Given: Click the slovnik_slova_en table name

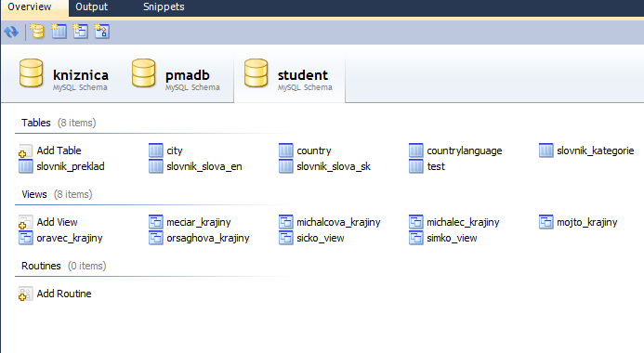Looking at the screenshot, I should coord(204,166).
